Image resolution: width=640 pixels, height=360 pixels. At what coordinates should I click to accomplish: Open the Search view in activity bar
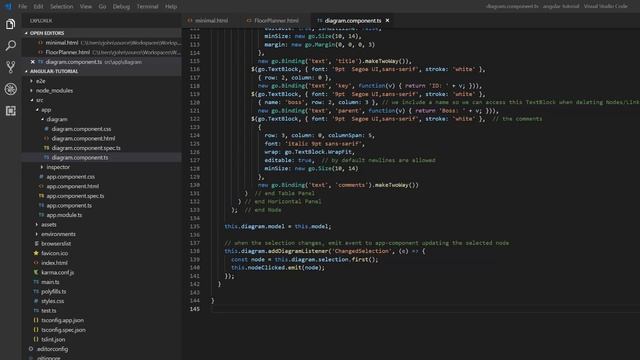click(x=11, y=45)
